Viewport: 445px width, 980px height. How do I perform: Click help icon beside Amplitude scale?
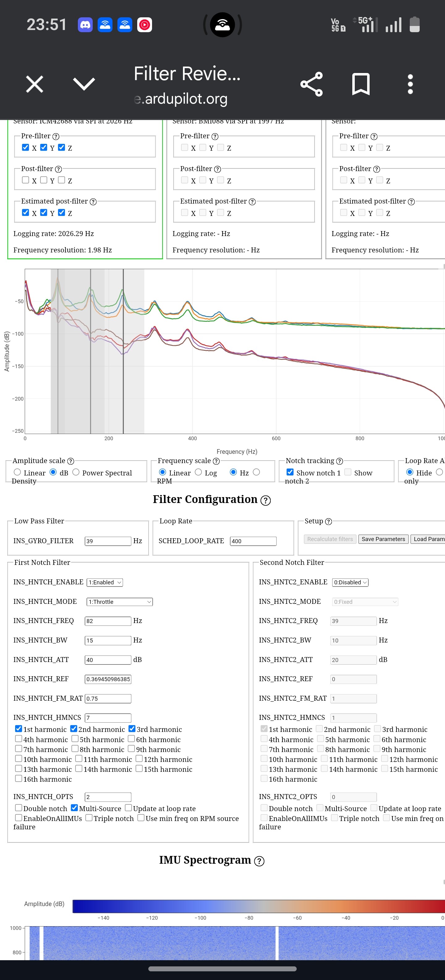pos(71,461)
